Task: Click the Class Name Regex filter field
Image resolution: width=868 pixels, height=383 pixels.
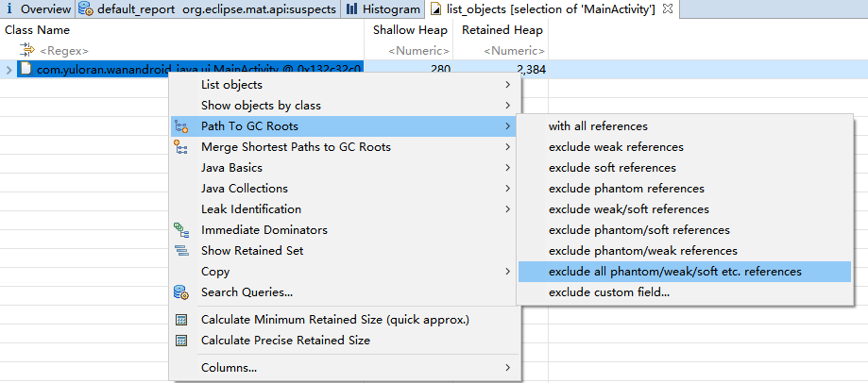Action: point(64,51)
